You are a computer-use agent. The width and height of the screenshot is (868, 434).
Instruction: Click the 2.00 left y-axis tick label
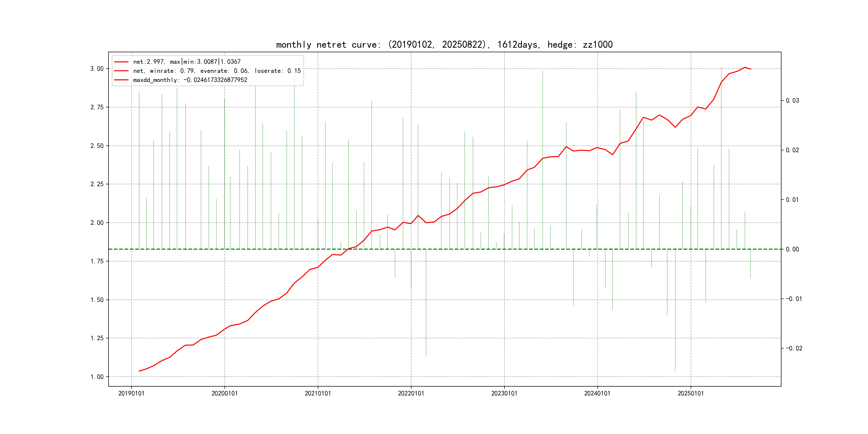97,223
